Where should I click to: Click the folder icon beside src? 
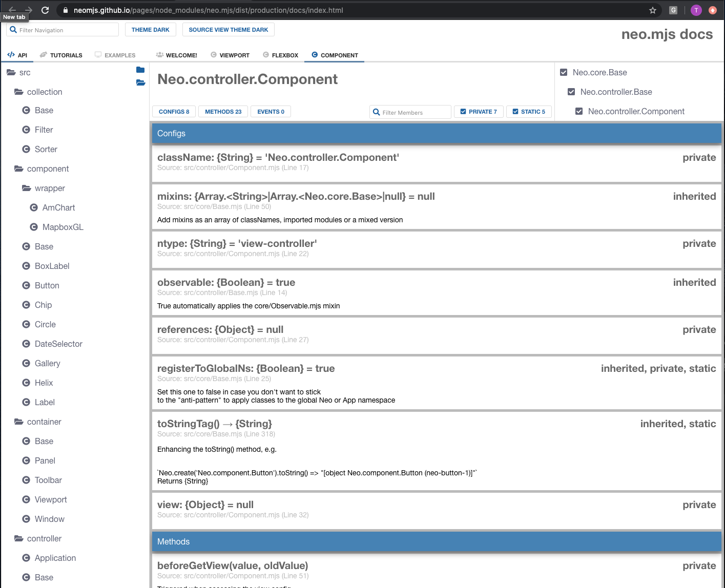pyautogui.click(x=12, y=72)
